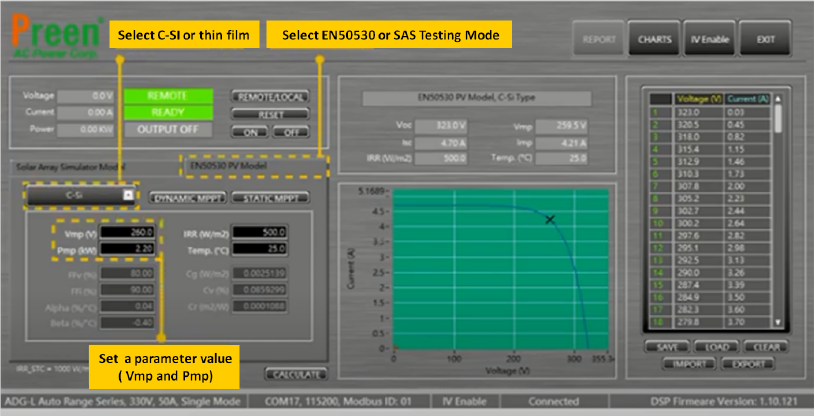This screenshot has width=815, height=417.
Task: Click the IMPORT button
Action: (x=690, y=364)
